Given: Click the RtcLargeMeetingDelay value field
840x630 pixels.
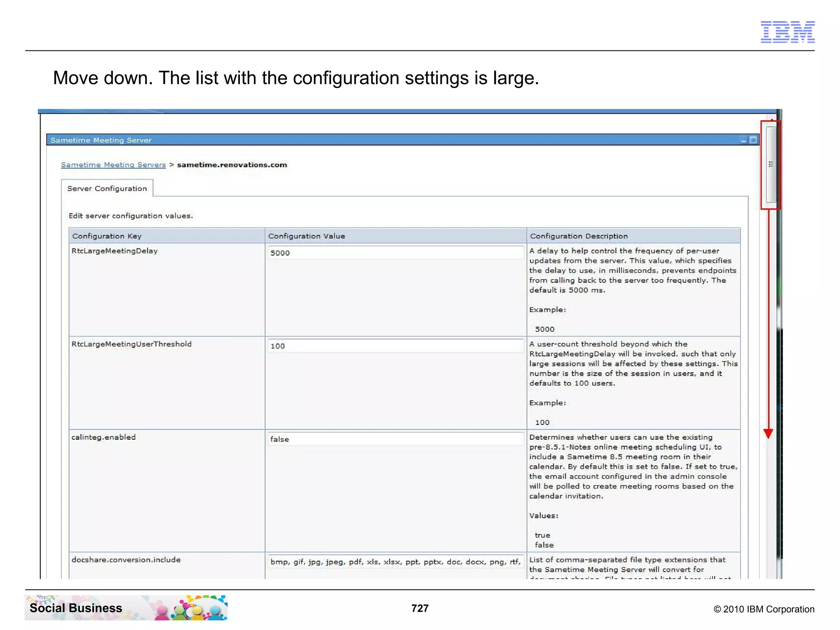Looking at the screenshot, I should tap(395, 253).
